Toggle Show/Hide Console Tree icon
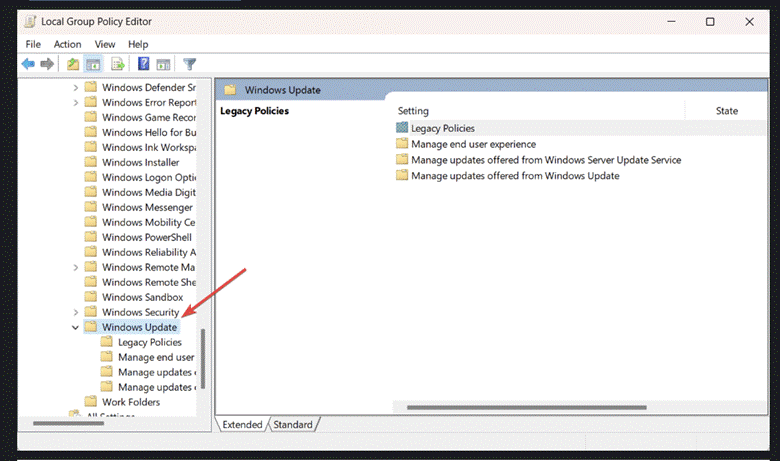This screenshot has height=461, width=780. coord(93,64)
